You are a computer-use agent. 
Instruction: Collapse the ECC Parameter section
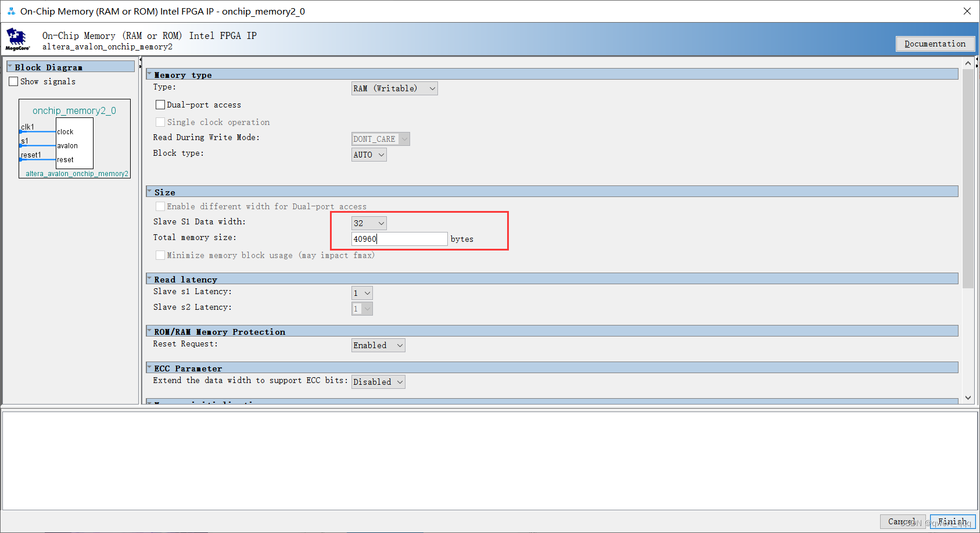pos(149,368)
